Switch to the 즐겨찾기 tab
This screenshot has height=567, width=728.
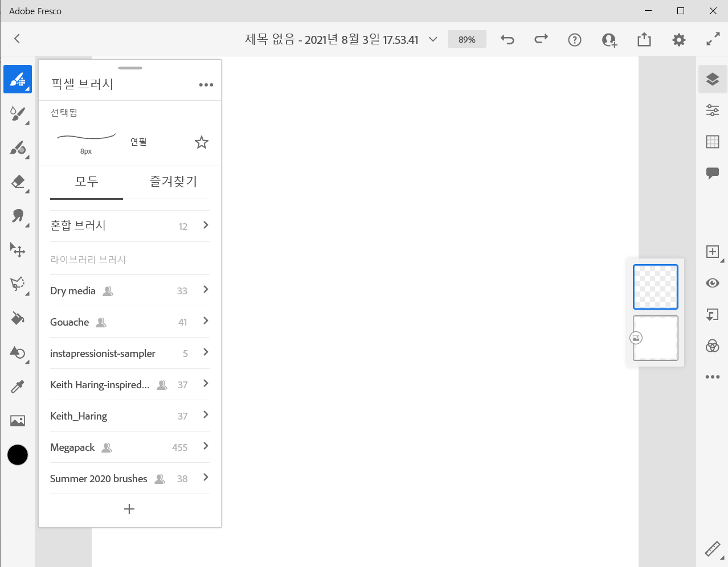click(x=173, y=182)
